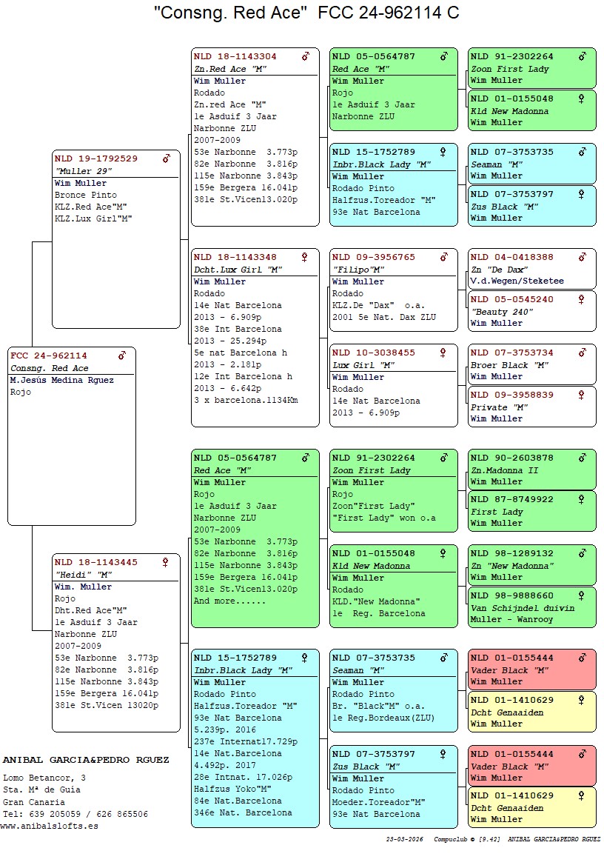Select male symbol in Consng. Red Ace box
The height and width of the screenshot is (868, 604).
[x=122, y=355]
